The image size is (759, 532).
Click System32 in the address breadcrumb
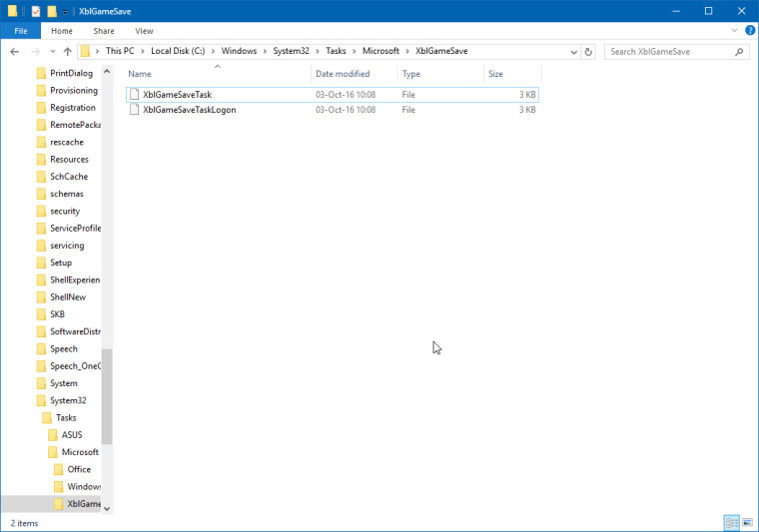coord(291,51)
